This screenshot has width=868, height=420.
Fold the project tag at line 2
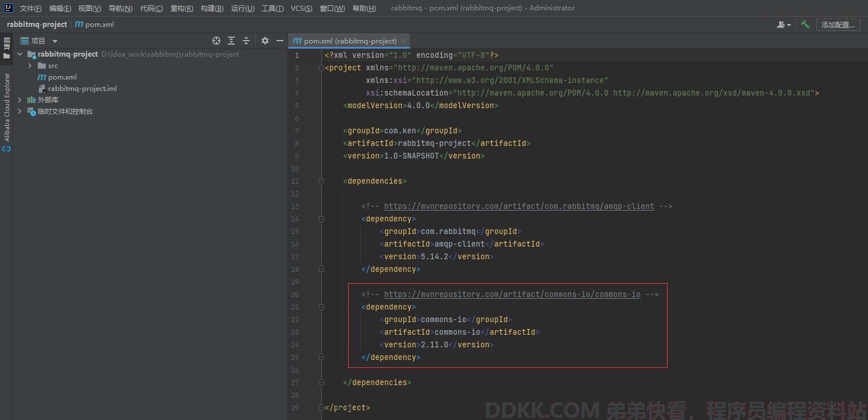[321, 68]
